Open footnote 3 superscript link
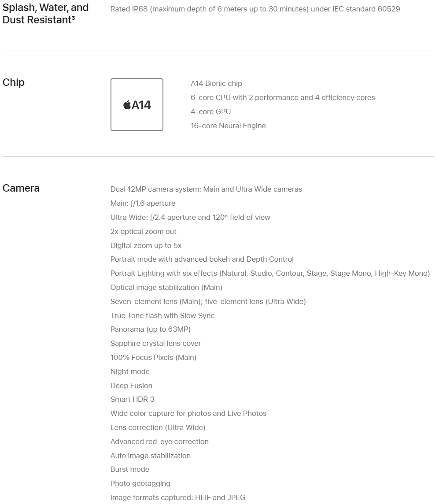The width and height of the screenshot is (439, 504). (73, 17)
